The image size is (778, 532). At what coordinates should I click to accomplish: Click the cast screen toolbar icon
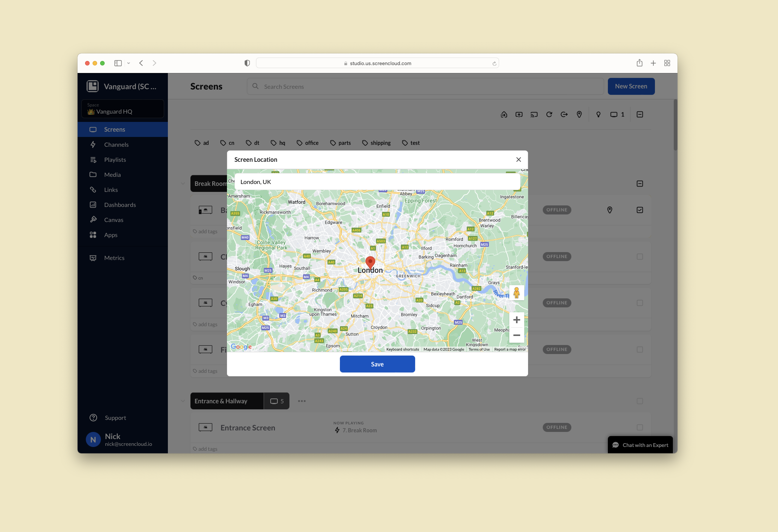(534, 114)
